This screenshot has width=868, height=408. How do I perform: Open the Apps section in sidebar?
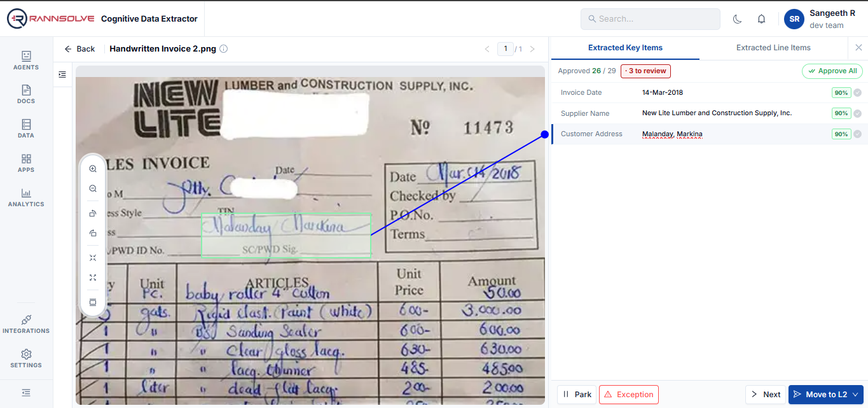click(x=26, y=163)
